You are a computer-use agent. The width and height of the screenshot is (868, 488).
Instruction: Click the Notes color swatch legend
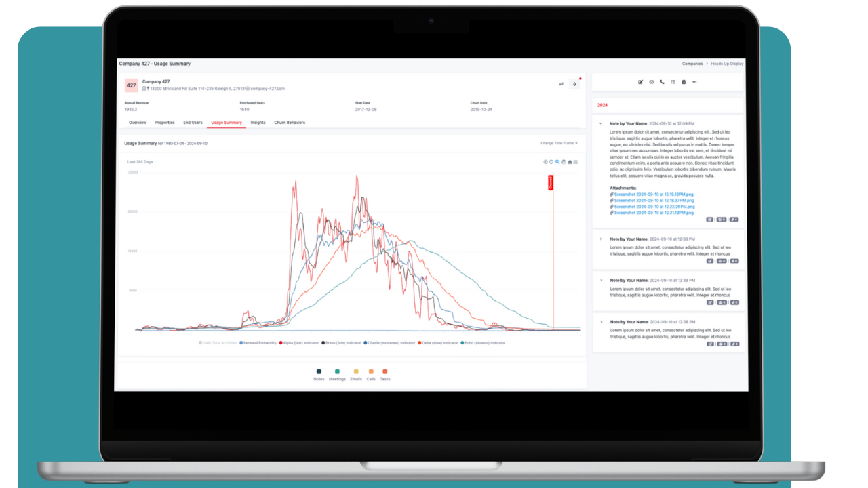(319, 371)
